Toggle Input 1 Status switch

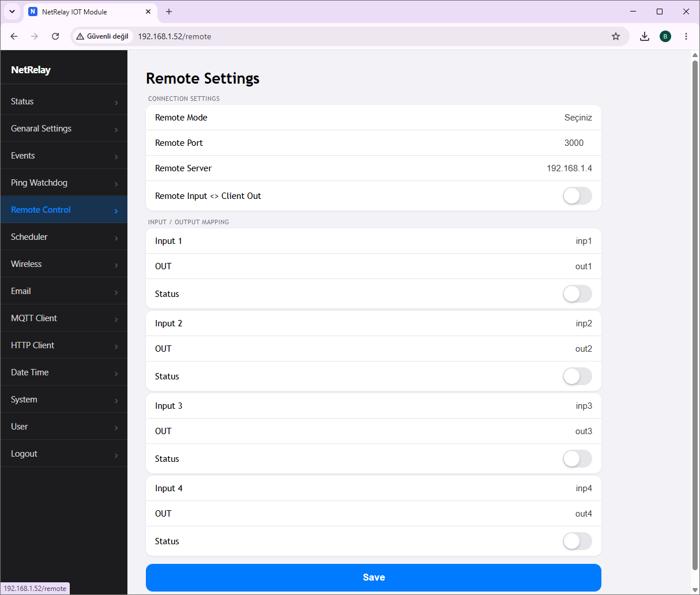577,293
